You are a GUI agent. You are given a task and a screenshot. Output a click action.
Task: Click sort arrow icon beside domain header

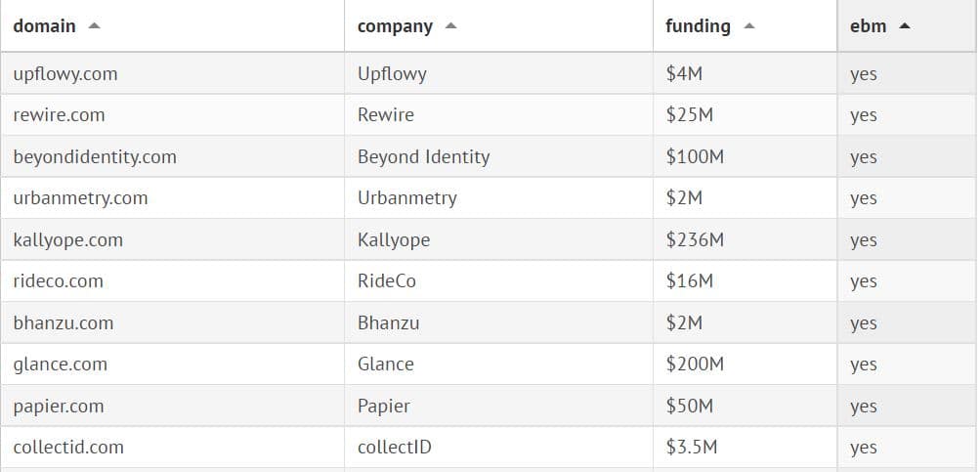click(94, 26)
